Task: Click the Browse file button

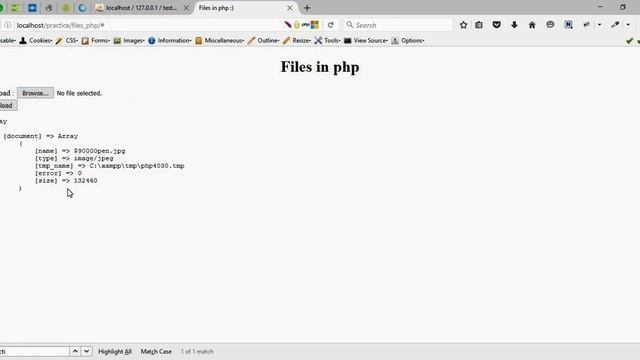Action: [36, 93]
